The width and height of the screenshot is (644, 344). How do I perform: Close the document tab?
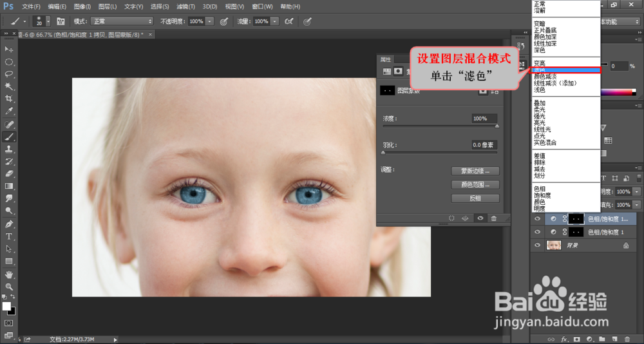[x=150, y=35]
